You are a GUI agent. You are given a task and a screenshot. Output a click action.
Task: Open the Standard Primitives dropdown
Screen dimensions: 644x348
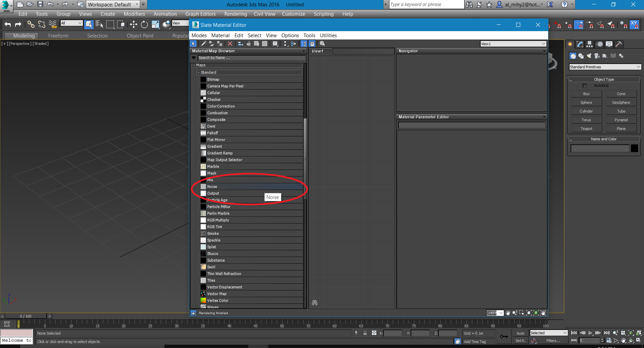point(605,67)
